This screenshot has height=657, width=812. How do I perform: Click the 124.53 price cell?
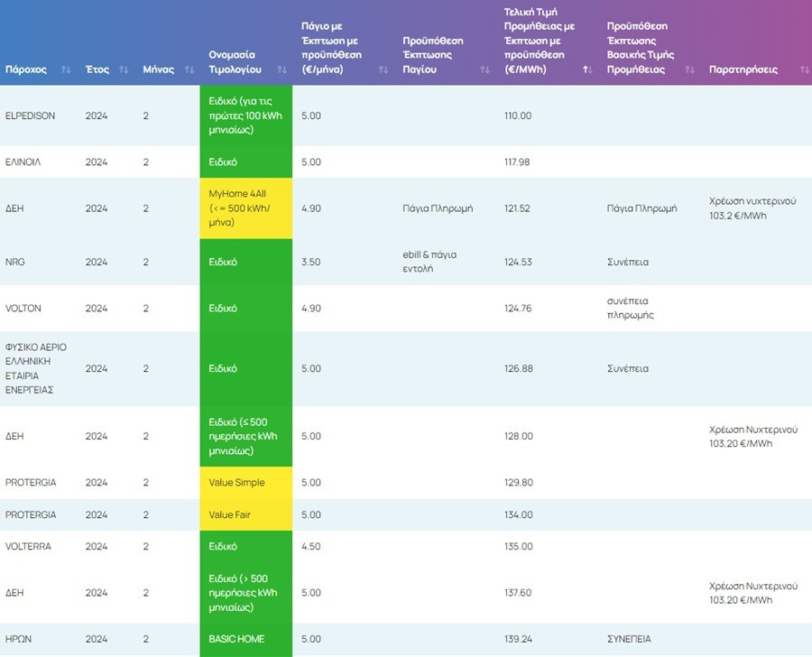518,262
